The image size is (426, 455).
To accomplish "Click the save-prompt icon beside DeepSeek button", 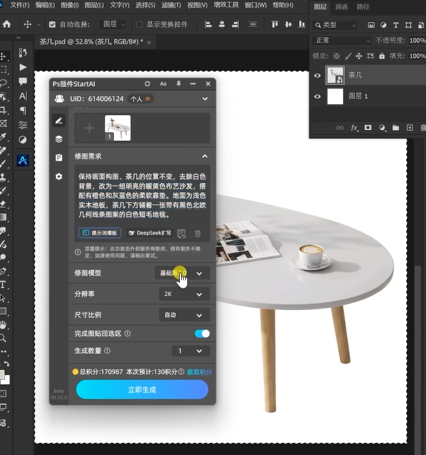I will [182, 233].
